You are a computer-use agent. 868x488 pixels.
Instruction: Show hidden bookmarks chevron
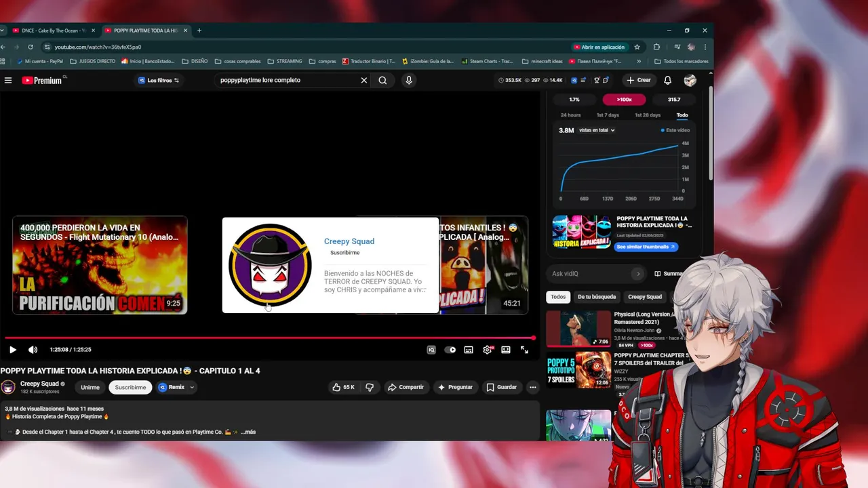click(639, 61)
